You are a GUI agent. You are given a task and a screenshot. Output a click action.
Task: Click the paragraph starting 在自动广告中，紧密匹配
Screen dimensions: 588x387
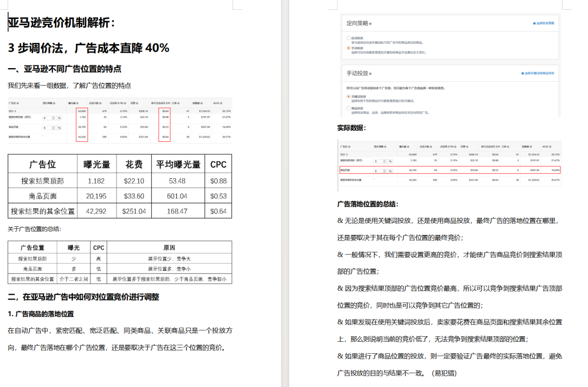click(x=120, y=339)
